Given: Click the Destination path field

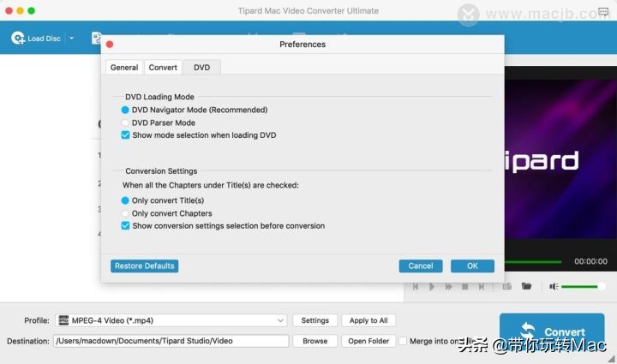Looking at the screenshot, I should pos(171,341).
